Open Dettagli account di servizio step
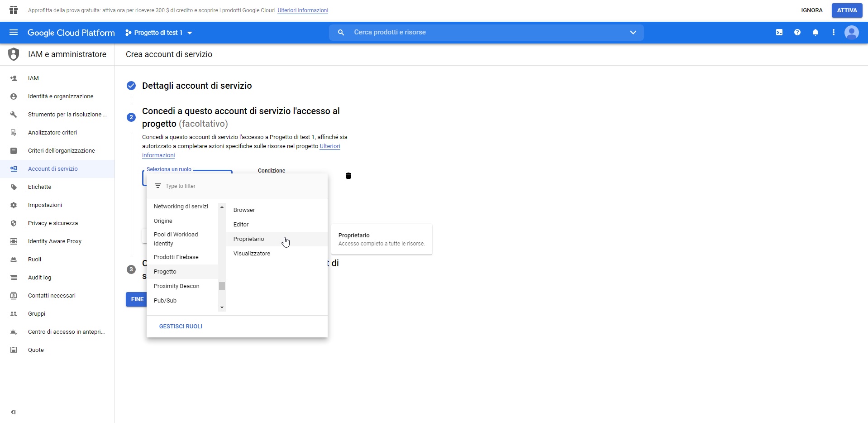 pos(197,86)
